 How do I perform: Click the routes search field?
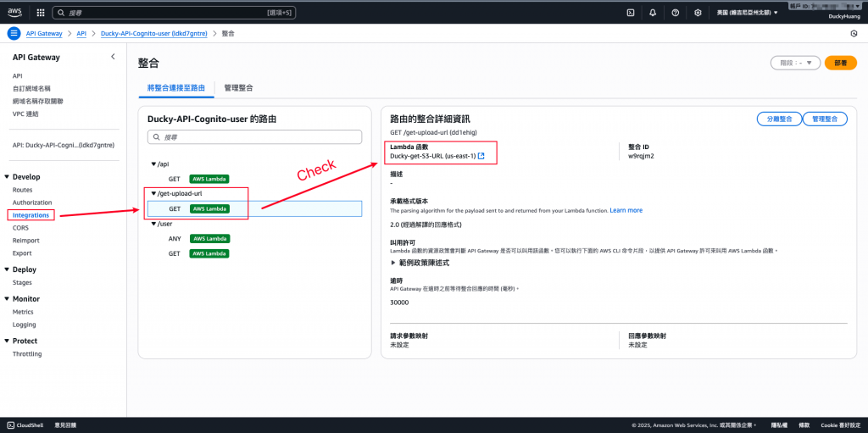pyautogui.click(x=254, y=136)
